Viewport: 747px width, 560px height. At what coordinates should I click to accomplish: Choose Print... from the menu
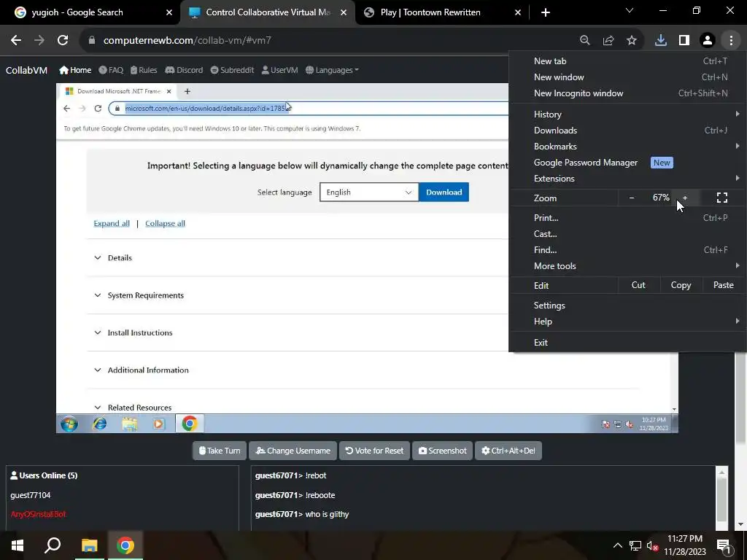click(x=628, y=218)
